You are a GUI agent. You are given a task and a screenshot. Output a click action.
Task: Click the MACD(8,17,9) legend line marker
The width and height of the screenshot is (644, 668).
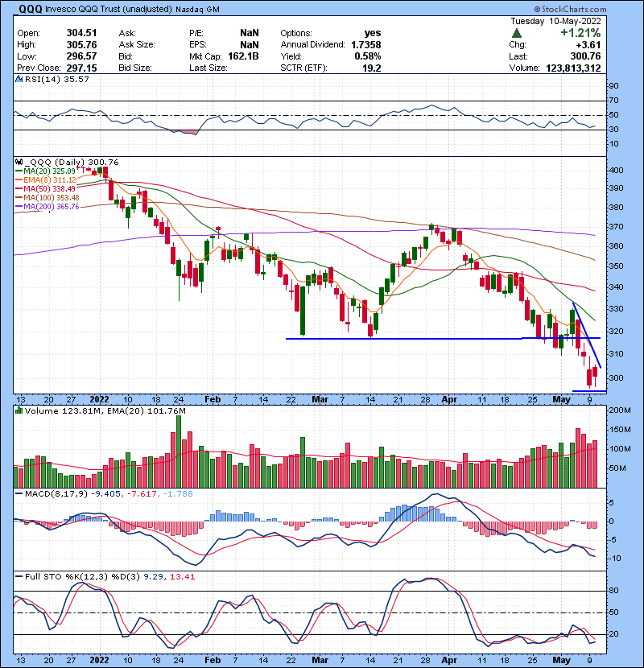pos(19,494)
